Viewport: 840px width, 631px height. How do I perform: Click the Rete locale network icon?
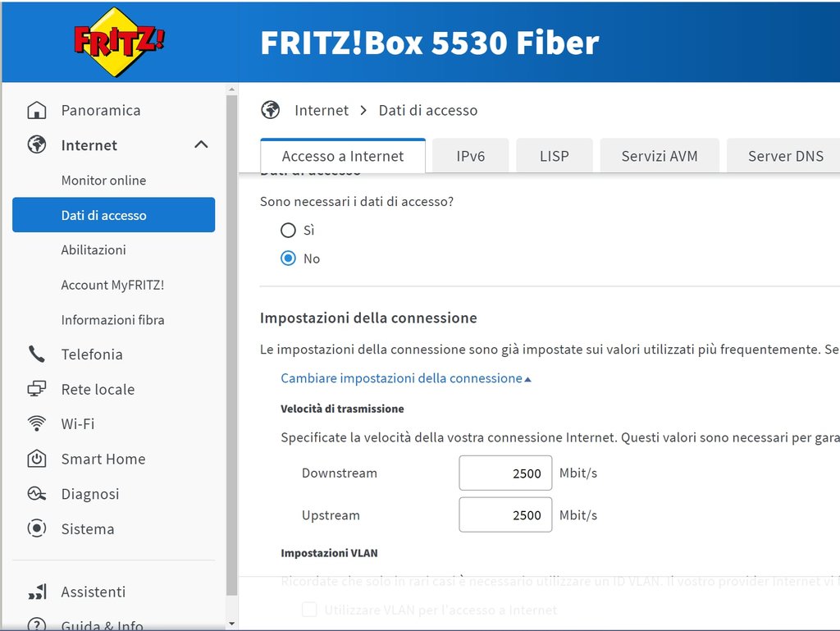click(36, 390)
